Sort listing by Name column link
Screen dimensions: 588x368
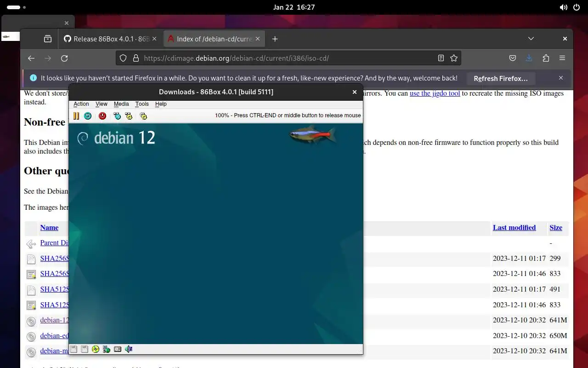coord(49,228)
